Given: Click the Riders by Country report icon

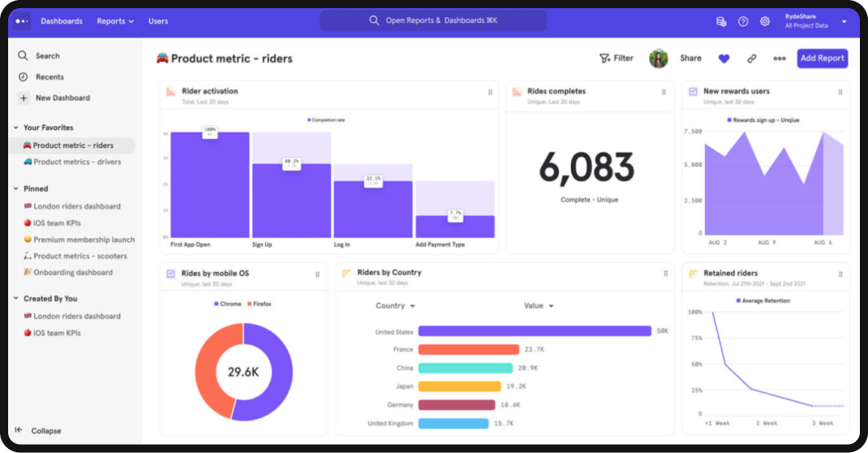Looking at the screenshot, I should tap(346, 273).
